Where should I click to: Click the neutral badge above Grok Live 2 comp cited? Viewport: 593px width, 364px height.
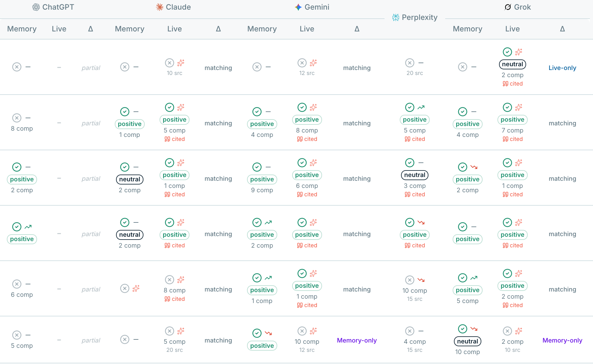[x=512, y=64]
